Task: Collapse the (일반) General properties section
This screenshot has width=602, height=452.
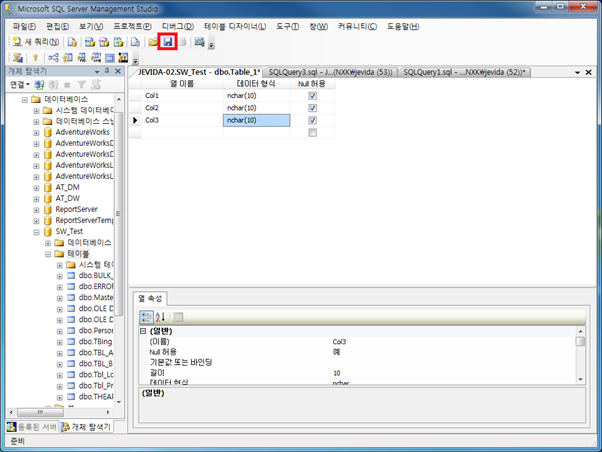Action: 143,331
